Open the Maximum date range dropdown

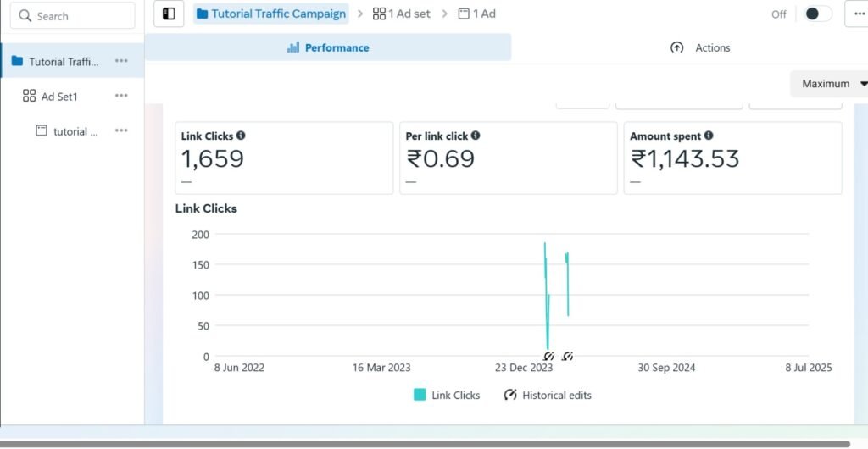[831, 84]
